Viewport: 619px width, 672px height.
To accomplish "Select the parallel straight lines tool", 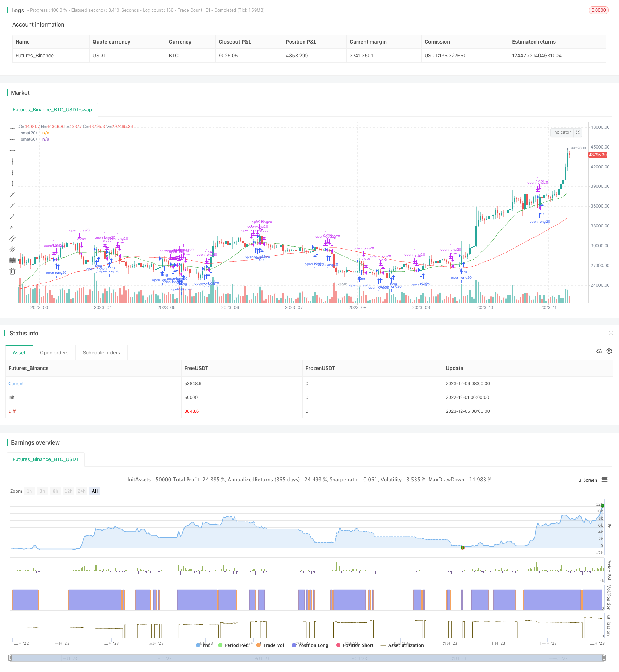I will pos(12,249).
